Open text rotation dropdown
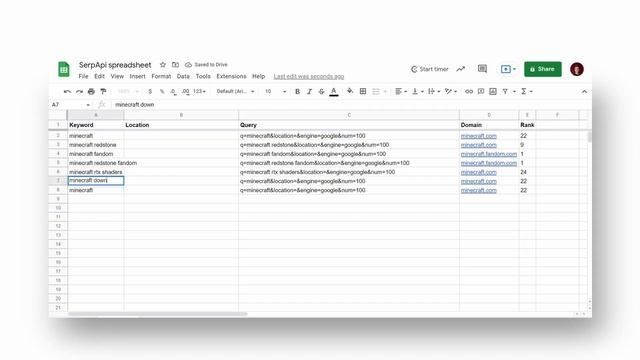640x360 pixels. coord(450,91)
